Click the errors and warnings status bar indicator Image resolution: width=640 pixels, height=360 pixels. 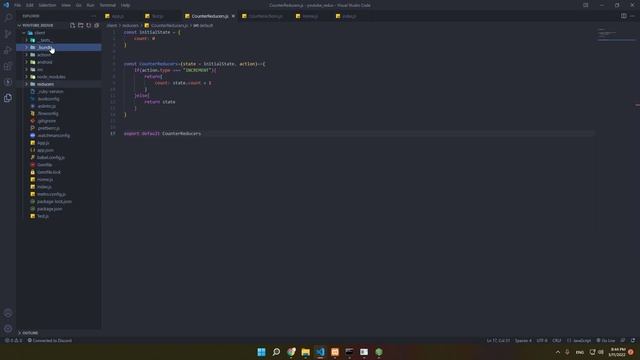(13, 340)
